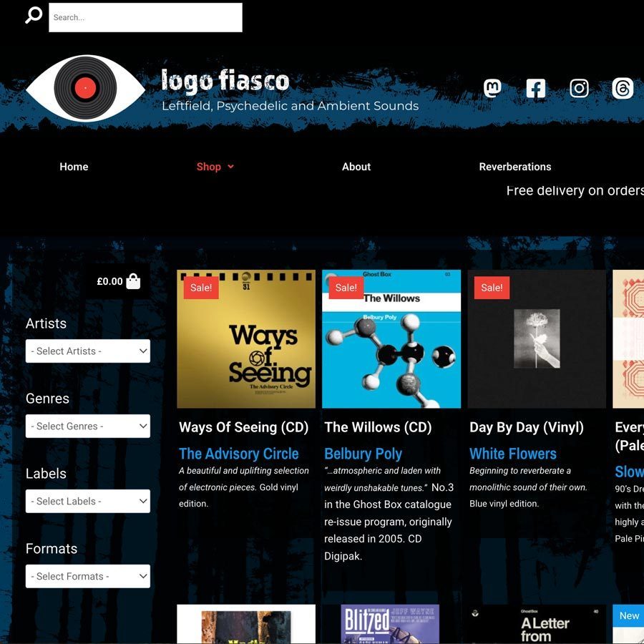This screenshot has height=644, width=644.
Task: Click the search magnifier icon
Action: click(34, 16)
